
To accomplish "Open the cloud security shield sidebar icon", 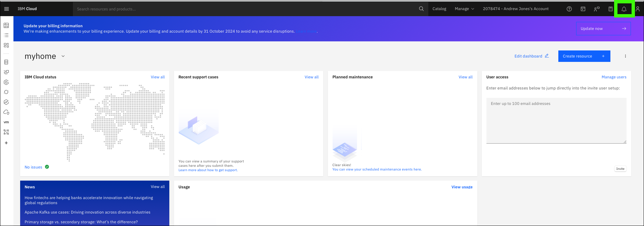I will [6, 112].
